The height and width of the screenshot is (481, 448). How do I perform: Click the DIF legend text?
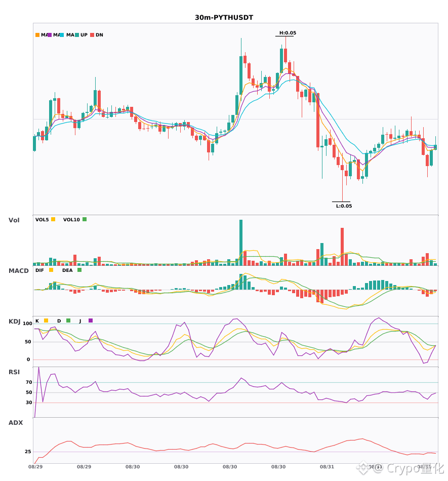[39, 270]
